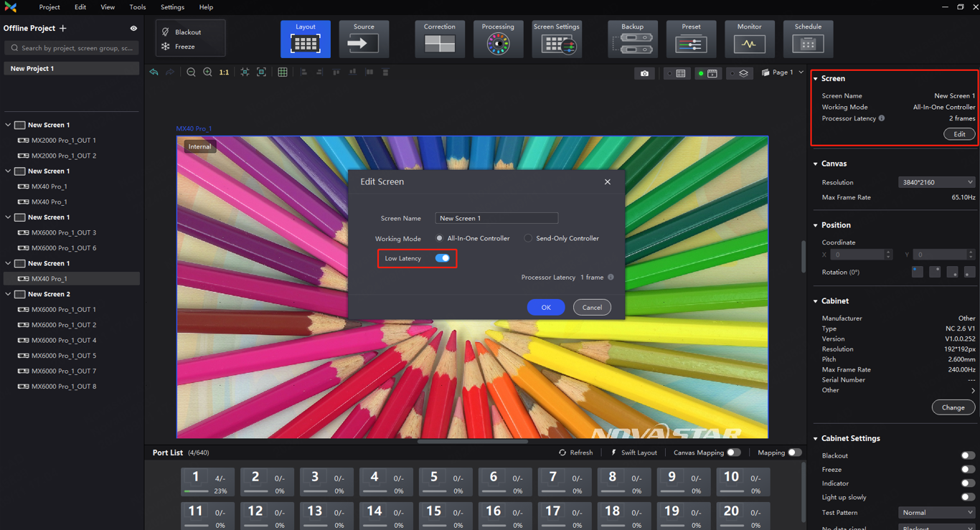Toggle the green-dot source view icon
The height and width of the screenshot is (530, 980).
tap(707, 73)
